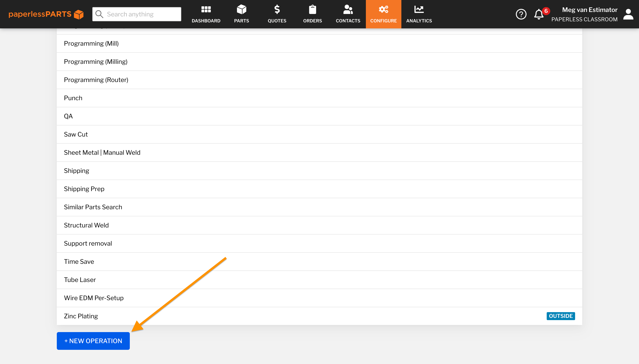Screen dimensions: 639x364
Task: Click the OUTSIDE badge on Zinc Plating
Action: tap(560, 316)
